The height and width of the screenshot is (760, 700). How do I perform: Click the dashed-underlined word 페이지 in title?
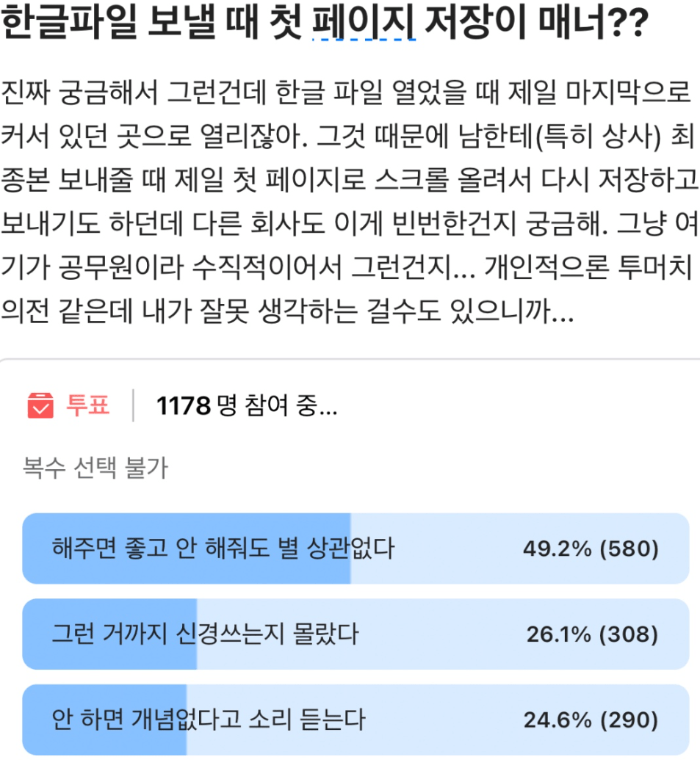click(364, 22)
